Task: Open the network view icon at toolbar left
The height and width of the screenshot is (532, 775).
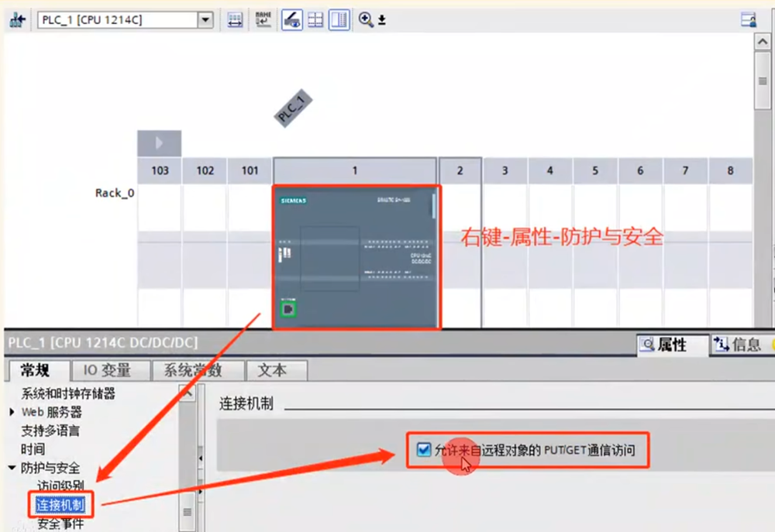Action: [x=18, y=20]
